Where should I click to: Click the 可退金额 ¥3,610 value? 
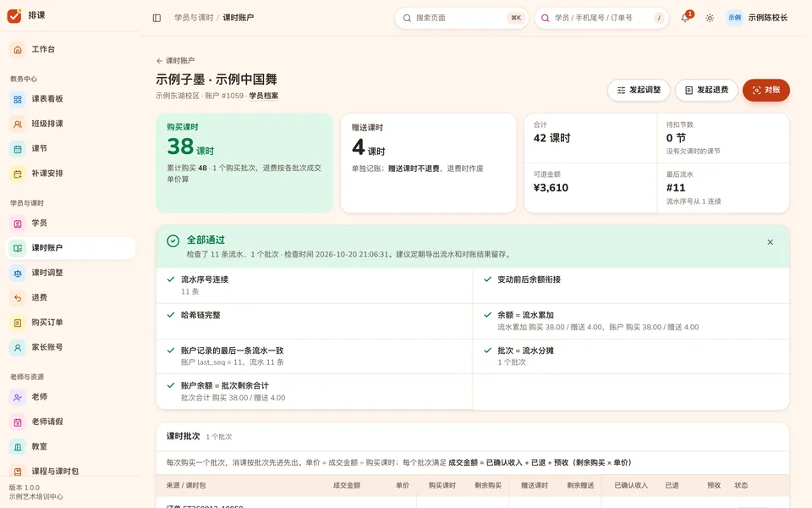pos(551,188)
